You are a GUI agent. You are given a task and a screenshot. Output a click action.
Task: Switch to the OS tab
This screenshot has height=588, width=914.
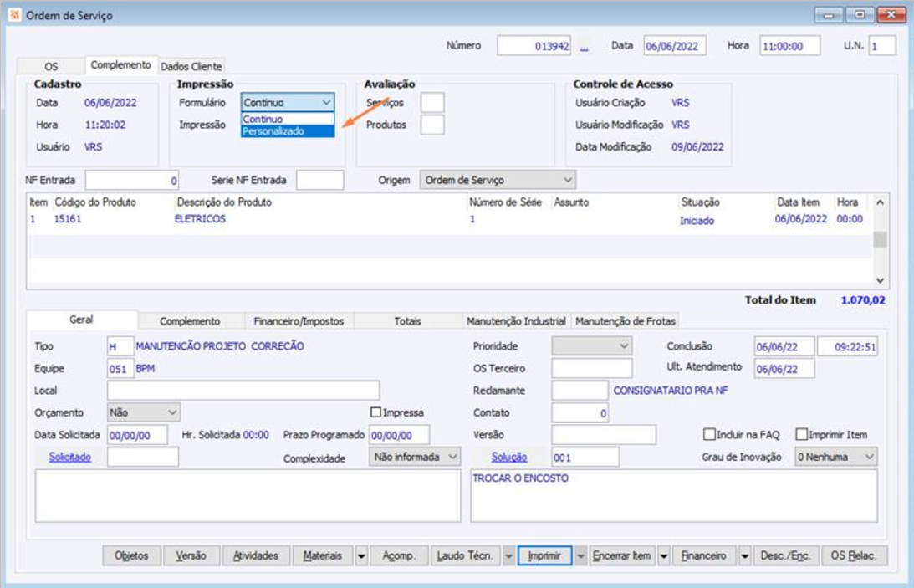(51, 66)
